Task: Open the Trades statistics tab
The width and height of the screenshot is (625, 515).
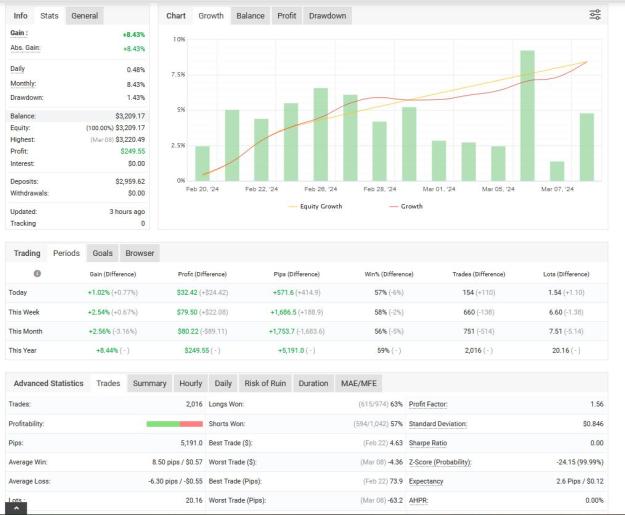Action: click(108, 383)
